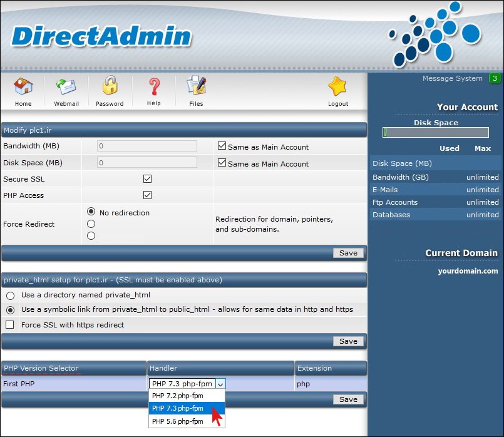Click the Webmail label in the toolbar
This screenshot has width=504, height=437.
tap(66, 104)
